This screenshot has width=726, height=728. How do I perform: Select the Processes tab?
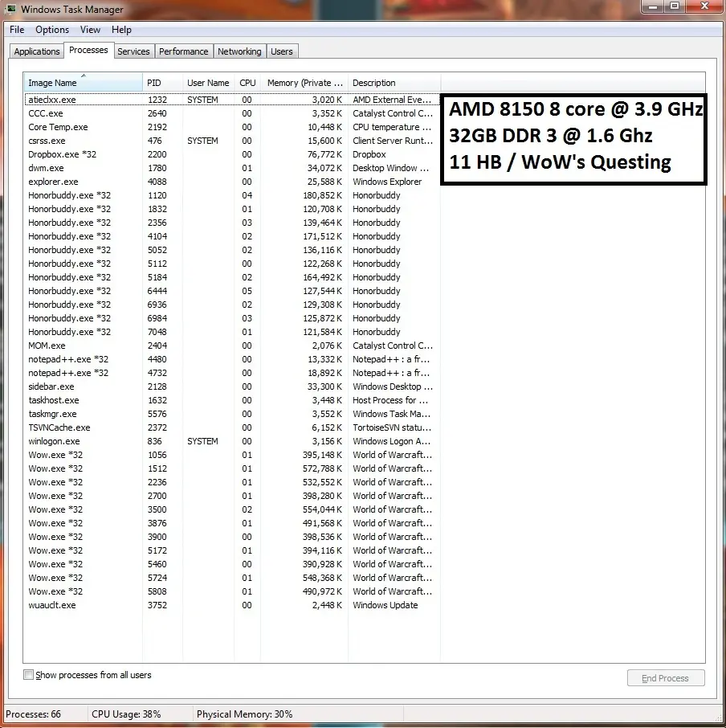click(88, 50)
